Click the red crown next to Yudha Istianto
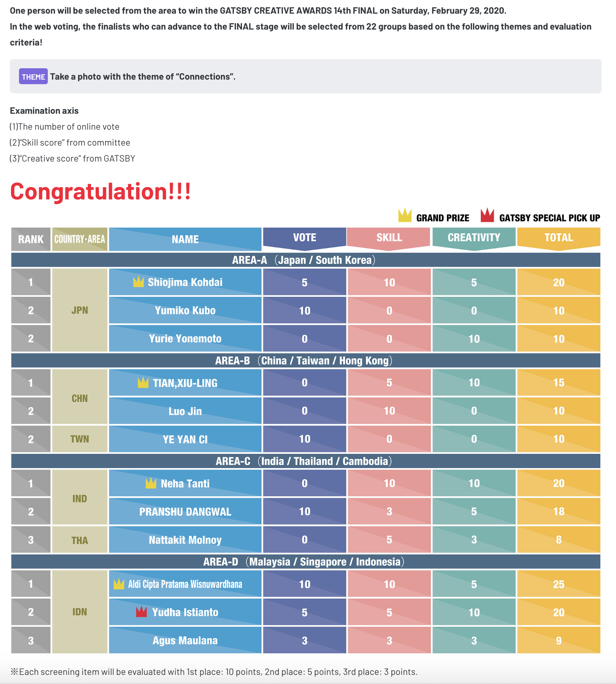 click(141, 612)
